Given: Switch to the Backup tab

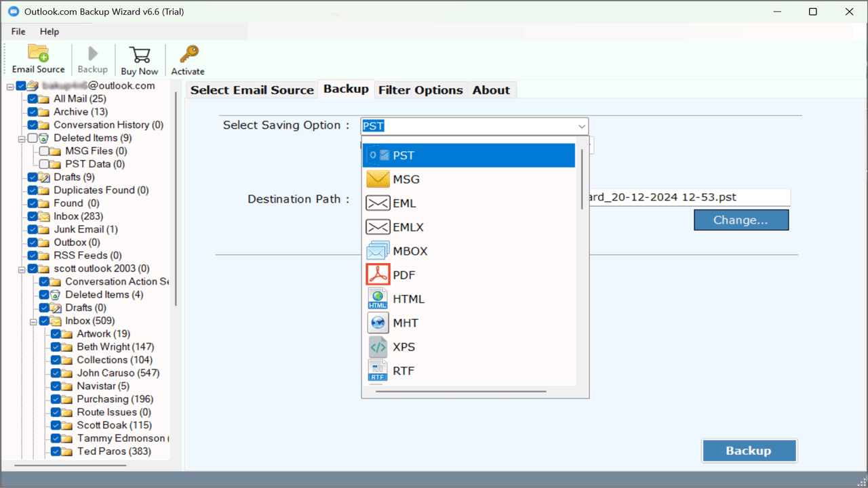Looking at the screenshot, I should coord(346,89).
